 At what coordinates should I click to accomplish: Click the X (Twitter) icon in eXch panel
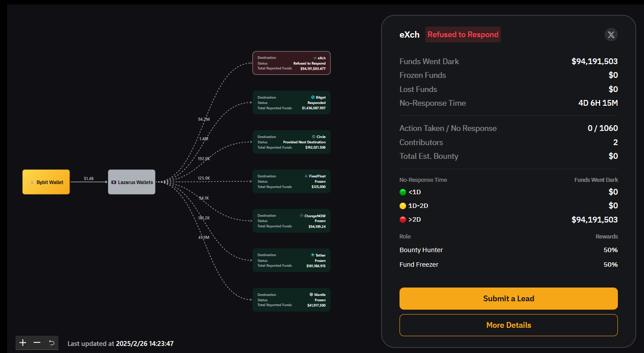tap(611, 35)
